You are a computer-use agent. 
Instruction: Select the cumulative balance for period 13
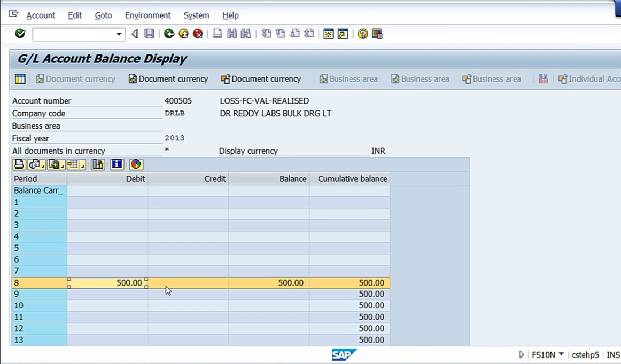[350, 340]
